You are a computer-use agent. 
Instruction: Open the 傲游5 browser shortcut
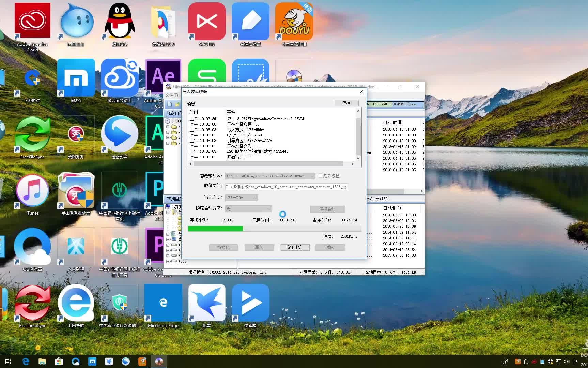(76, 80)
